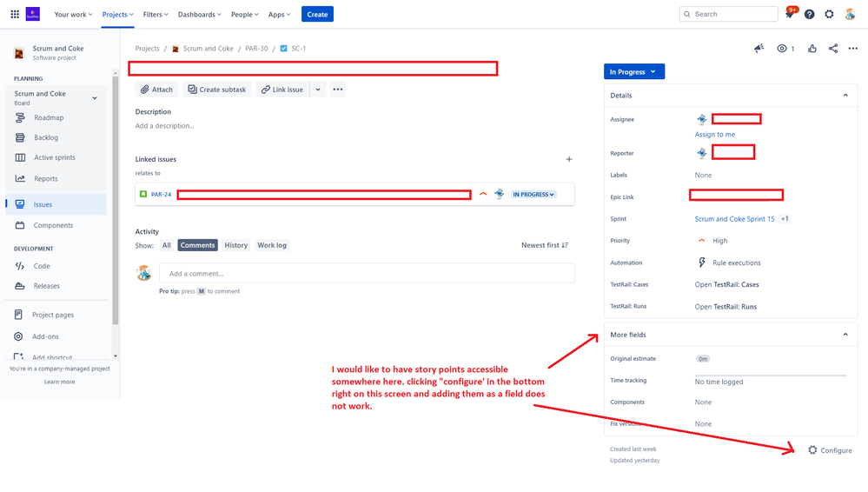This screenshot has height=492, width=868.
Task: Select Issues in the sidebar
Action: click(x=56, y=204)
